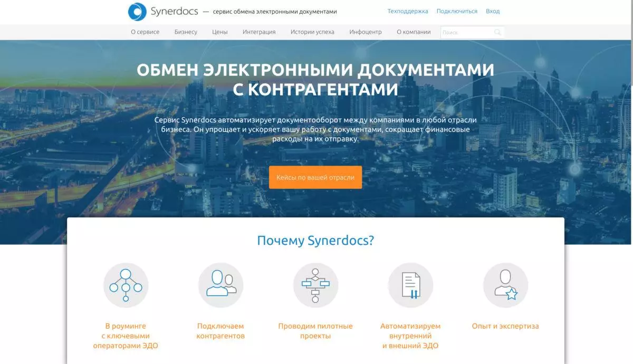Screen dimensions: 633x364
Task: Click the Вход login link
Action: pos(493,11)
